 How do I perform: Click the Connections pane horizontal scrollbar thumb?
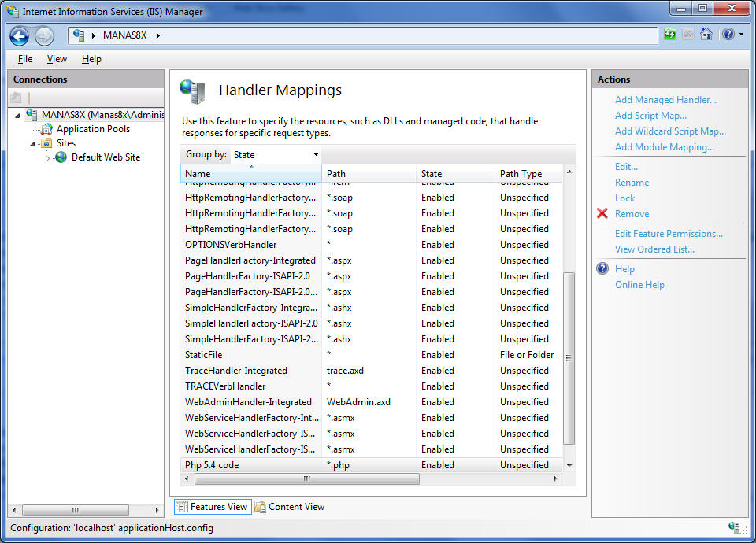tap(76, 510)
